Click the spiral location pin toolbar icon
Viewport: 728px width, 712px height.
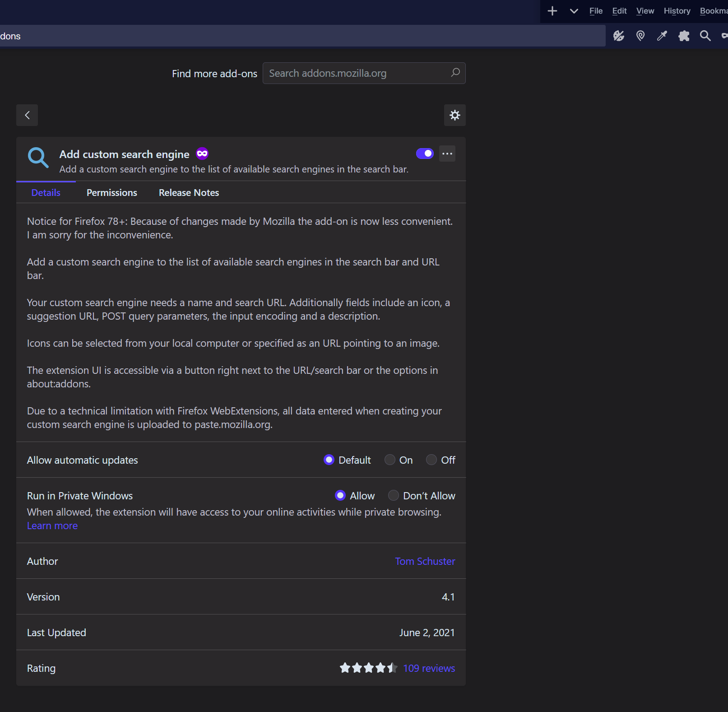coord(640,36)
